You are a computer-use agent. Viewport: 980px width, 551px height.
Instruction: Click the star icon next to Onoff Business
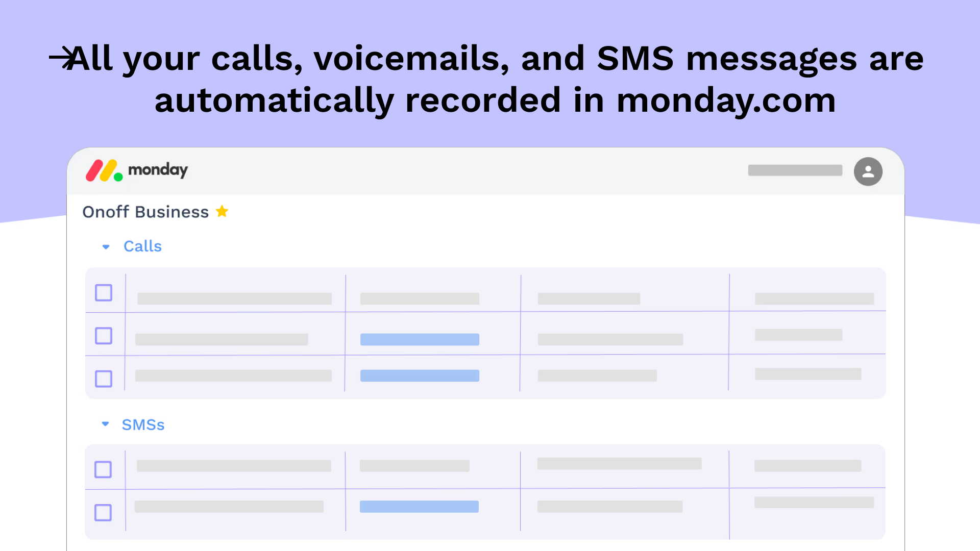click(x=223, y=211)
